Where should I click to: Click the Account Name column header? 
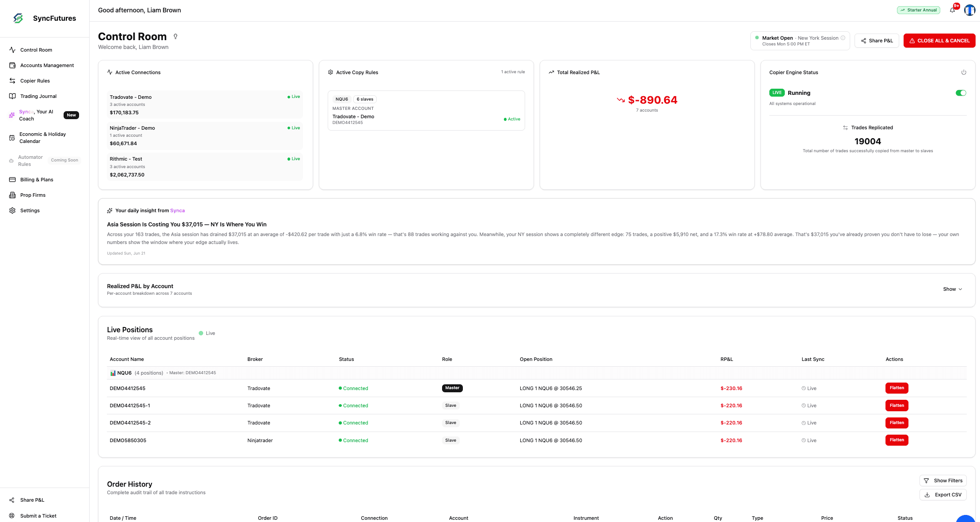tap(127, 359)
